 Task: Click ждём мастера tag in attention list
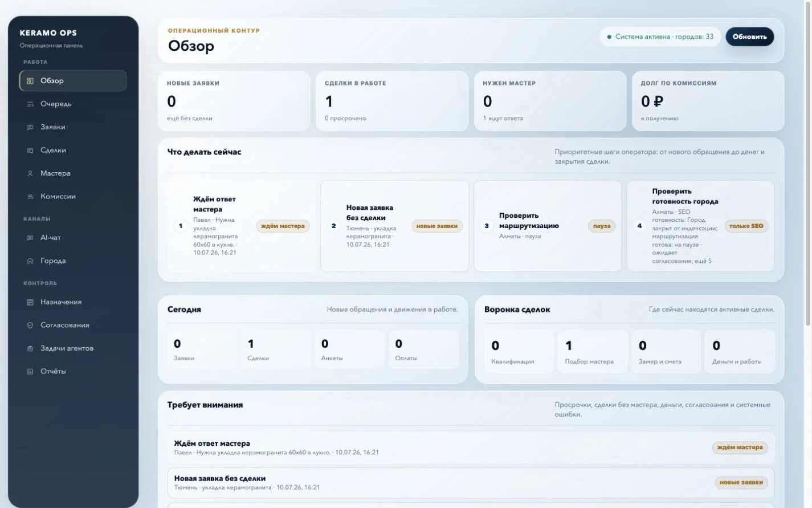tap(740, 448)
